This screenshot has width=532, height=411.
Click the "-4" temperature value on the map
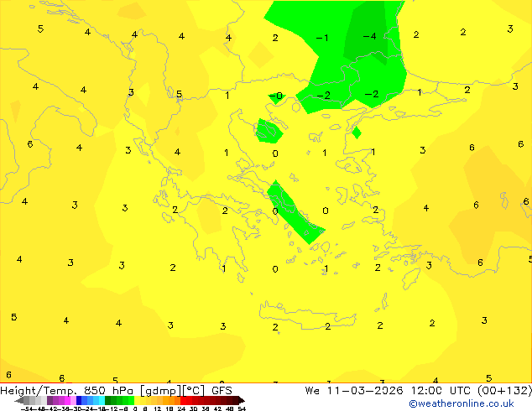pyautogui.click(x=369, y=36)
